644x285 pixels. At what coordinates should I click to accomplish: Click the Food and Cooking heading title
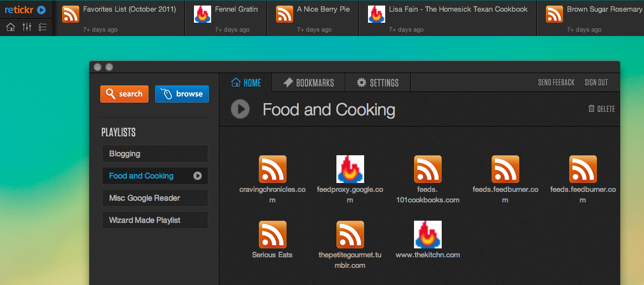[x=329, y=110]
